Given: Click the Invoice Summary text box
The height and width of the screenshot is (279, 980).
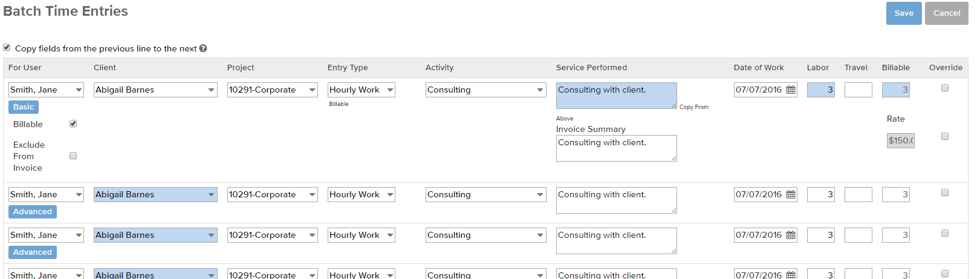Looking at the screenshot, I should [x=616, y=148].
